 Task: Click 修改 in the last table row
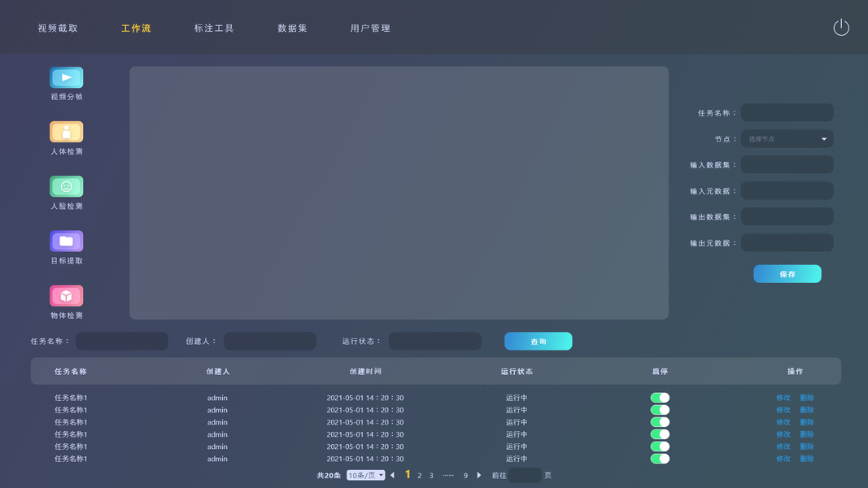[783, 459]
